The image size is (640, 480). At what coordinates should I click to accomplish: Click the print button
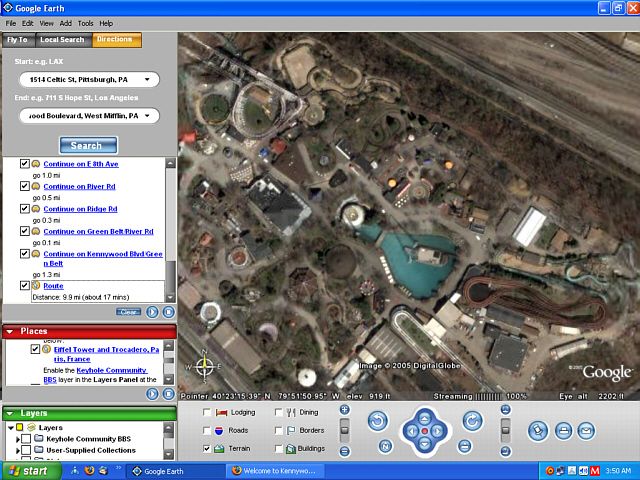563,431
